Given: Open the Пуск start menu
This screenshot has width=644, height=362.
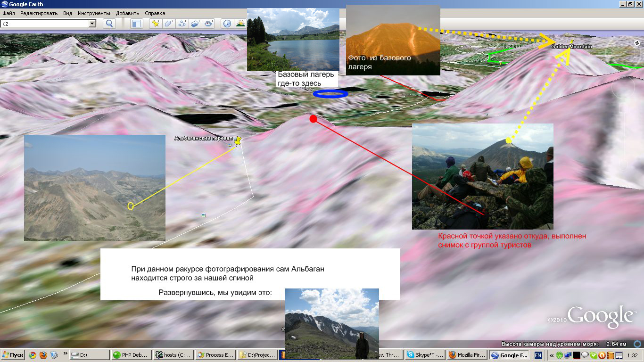Looking at the screenshot, I should point(13,355).
